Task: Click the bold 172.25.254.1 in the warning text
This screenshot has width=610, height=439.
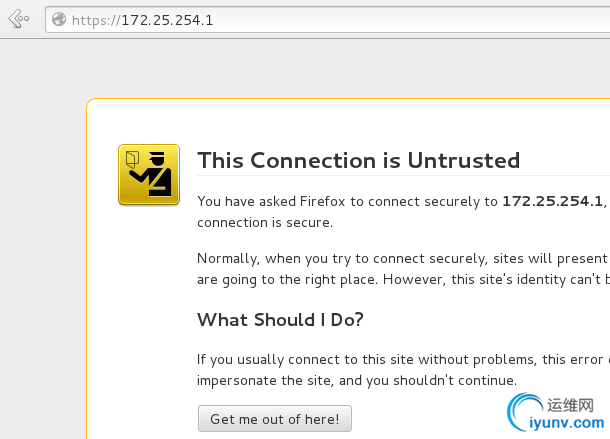Action: 552,201
